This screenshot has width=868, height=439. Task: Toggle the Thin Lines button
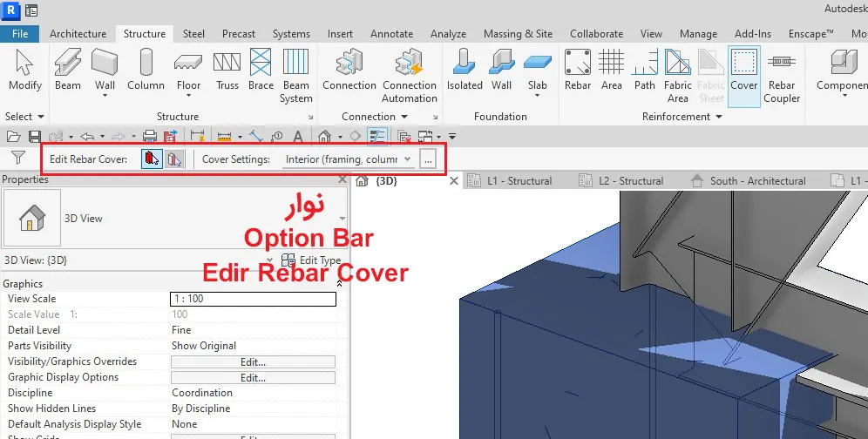click(377, 136)
